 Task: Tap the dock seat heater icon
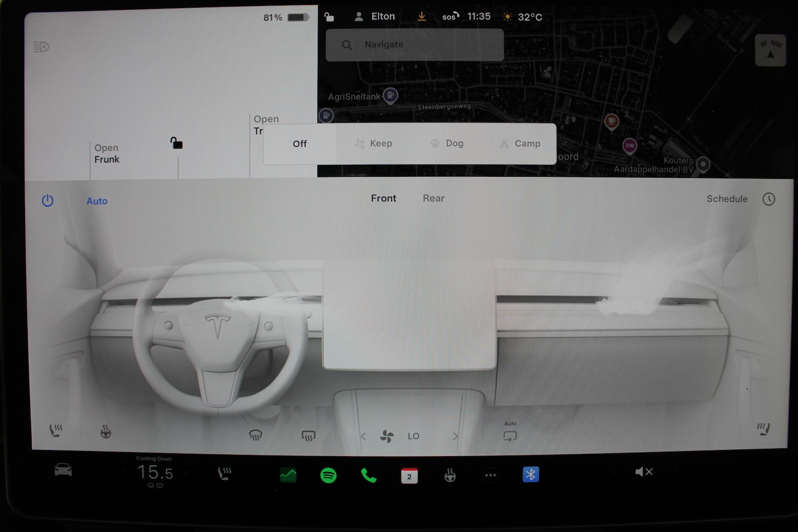pyautogui.click(x=224, y=473)
